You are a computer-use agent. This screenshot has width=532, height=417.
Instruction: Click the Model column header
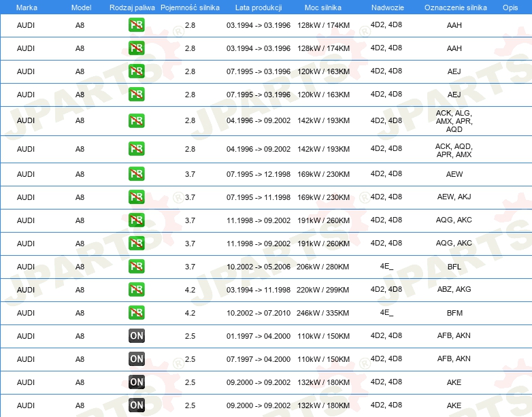(x=81, y=7)
